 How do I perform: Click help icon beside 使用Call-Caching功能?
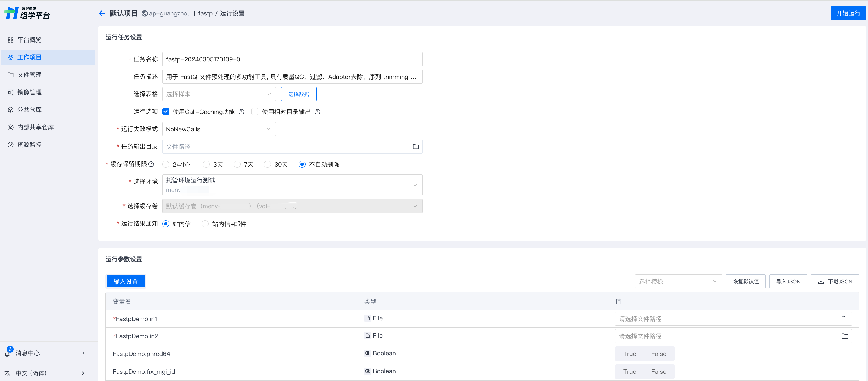click(x=241, y=112)
